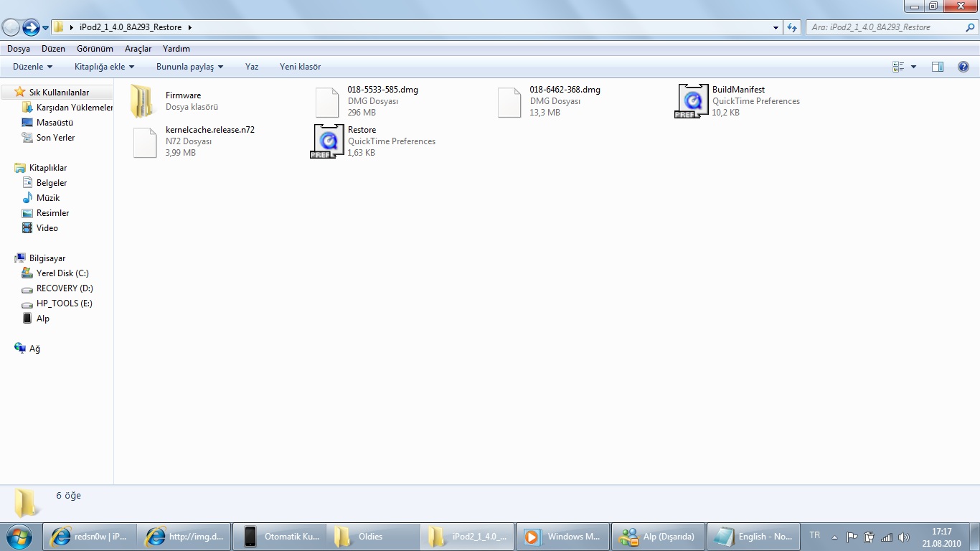980x551 pixels.
Task: Select Ağ network in navigation pane
Action: click(34, 349)
